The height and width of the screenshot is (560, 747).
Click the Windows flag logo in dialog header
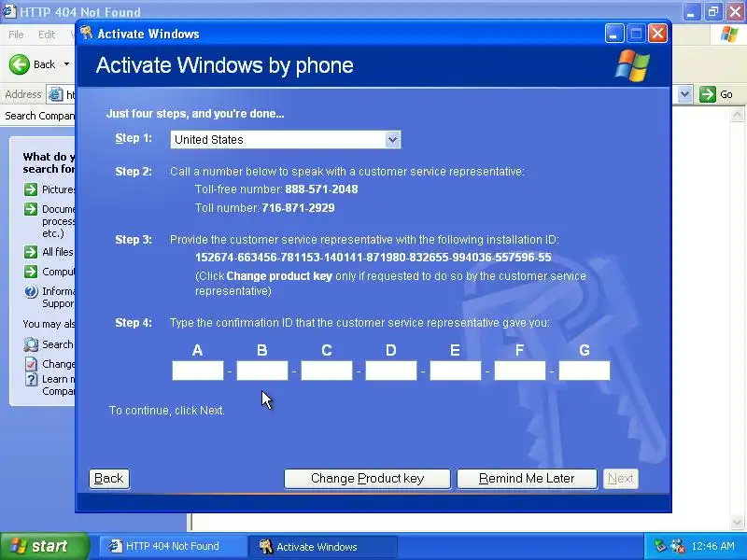coord(632,65)
